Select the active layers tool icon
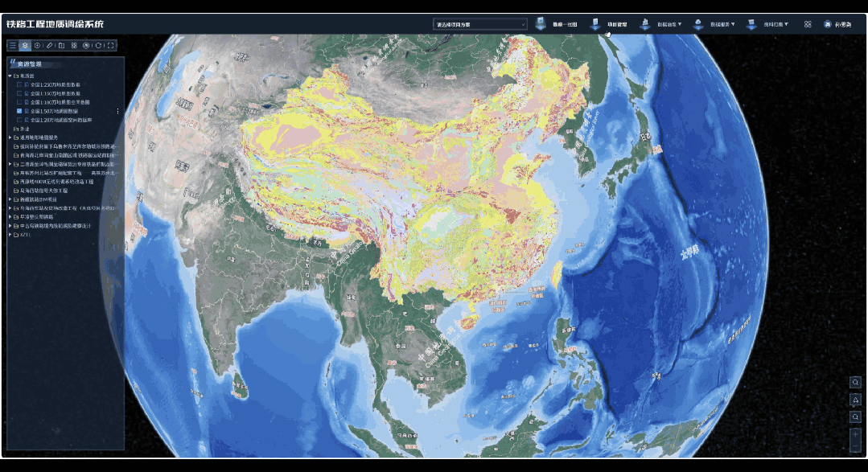 tap(25, 45)
